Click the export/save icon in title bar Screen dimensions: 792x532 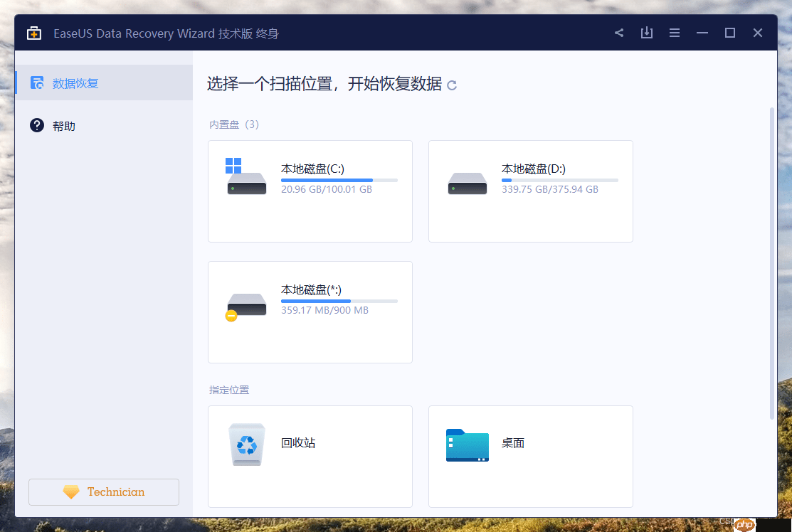(646, 32)
